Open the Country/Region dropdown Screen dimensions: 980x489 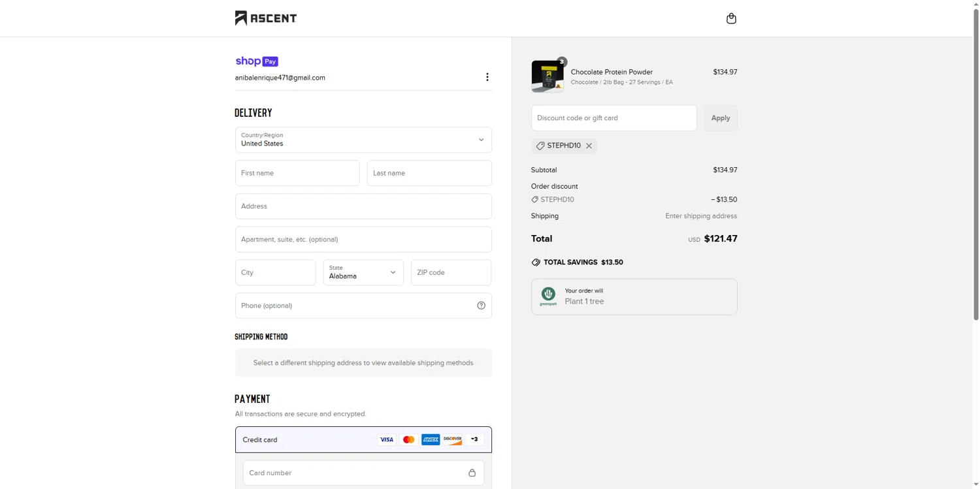(x=363, y=140)
